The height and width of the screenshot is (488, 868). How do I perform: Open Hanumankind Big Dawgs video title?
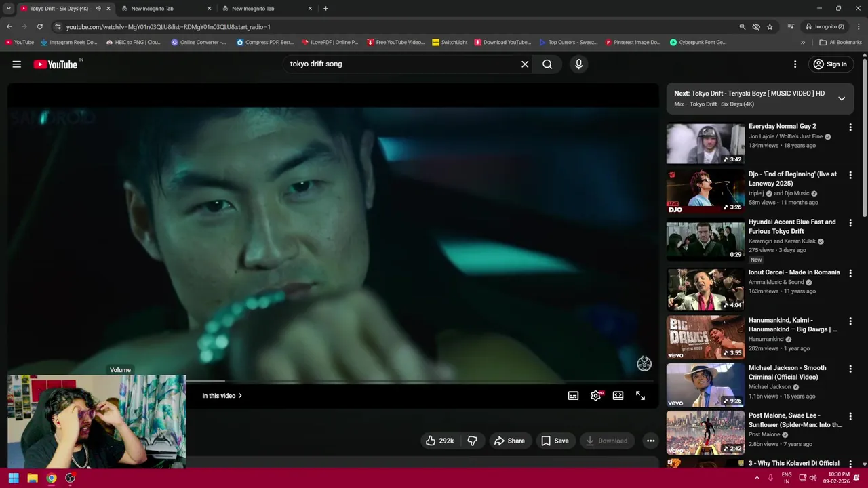coord(792,325)
